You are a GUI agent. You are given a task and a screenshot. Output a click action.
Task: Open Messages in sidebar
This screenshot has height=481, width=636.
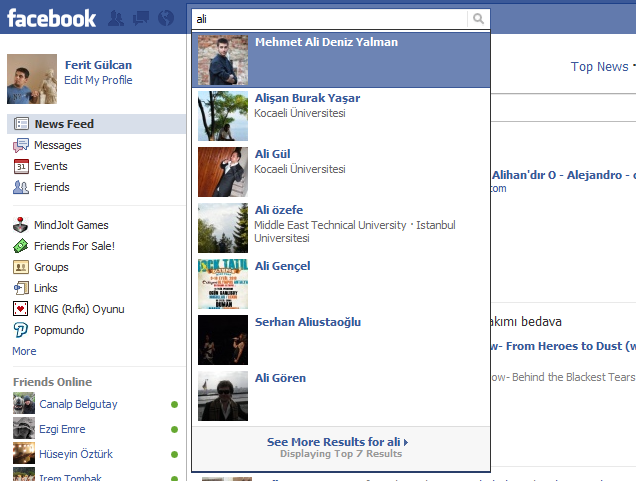pos(57,145)
